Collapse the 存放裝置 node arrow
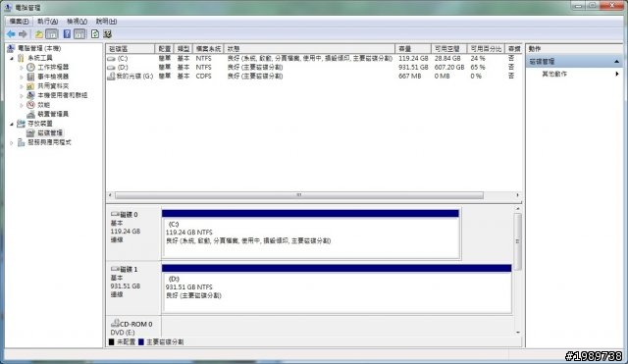Image resolution: width=628 pixels, height=364 pixels. [12, 124]
